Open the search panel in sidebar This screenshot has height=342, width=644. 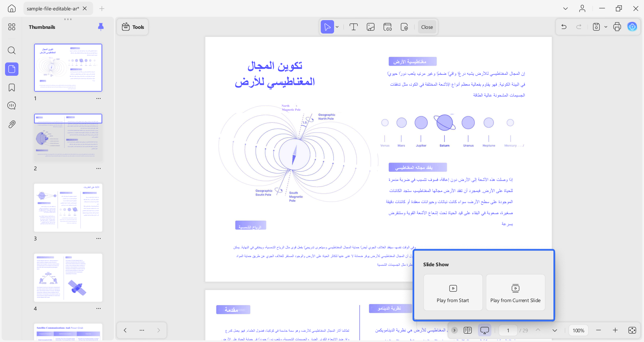[12, 51]
